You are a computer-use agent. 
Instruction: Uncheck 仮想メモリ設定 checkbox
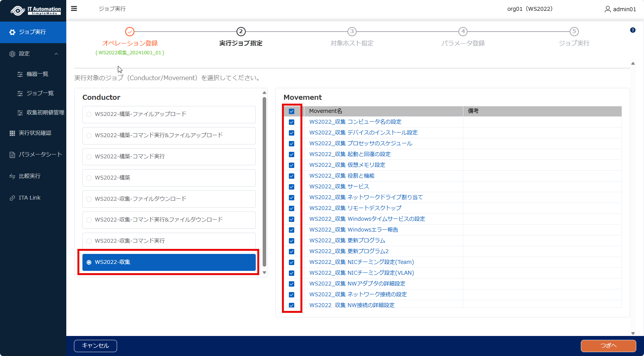click(292, 165)
